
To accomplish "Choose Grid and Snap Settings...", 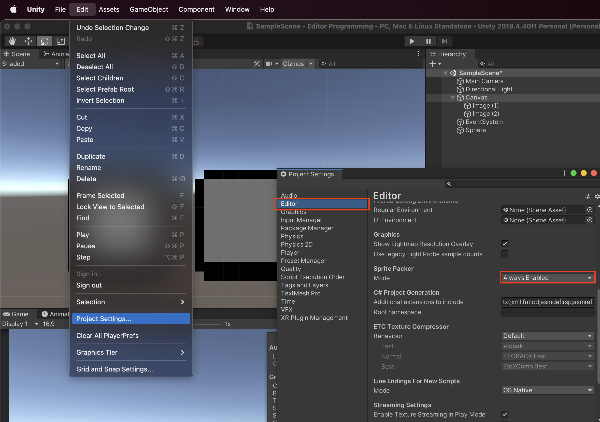I will [130, 369].
